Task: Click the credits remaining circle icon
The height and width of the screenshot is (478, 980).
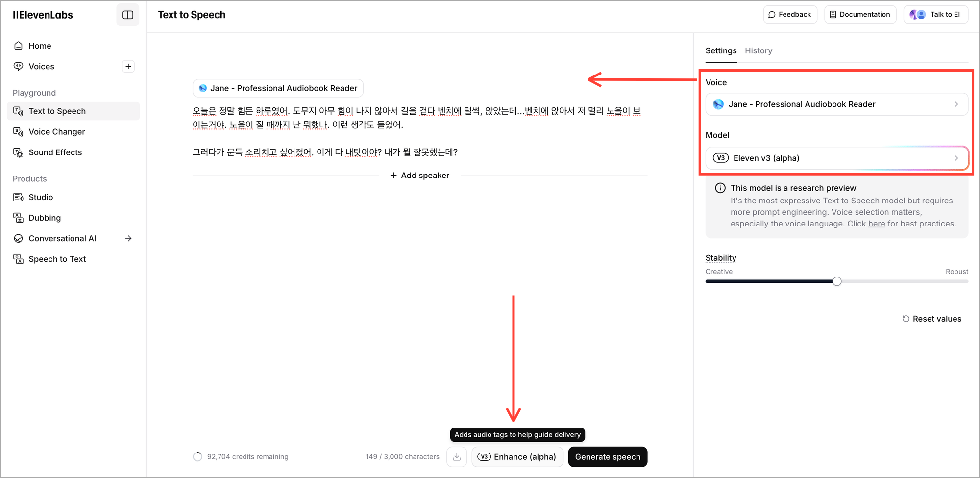Action: tap(197, 457)
